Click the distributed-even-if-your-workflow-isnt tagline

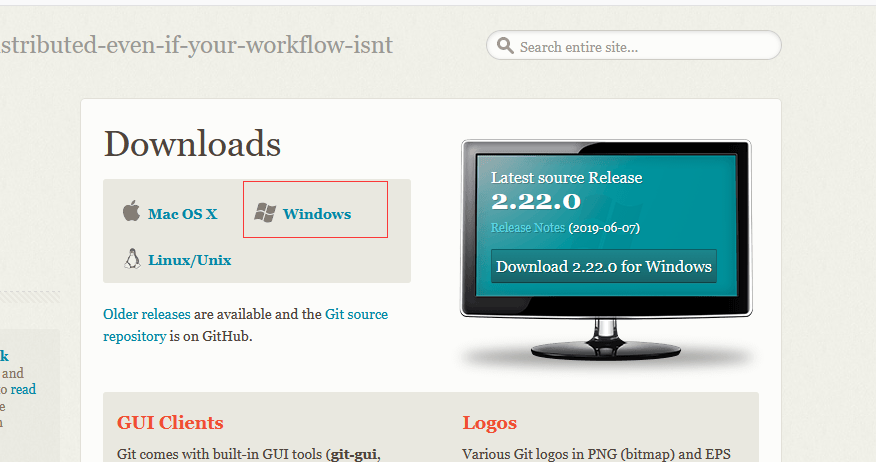tap(197, 45)
